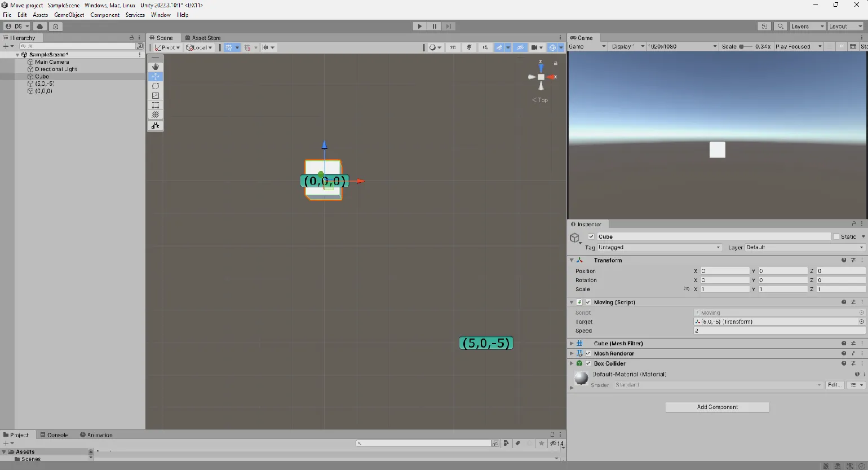This screenshot has width=868, height=470.
Task: Select the Rect tool in Scene view
Action: pyautogui.click(x=156, y=106)
